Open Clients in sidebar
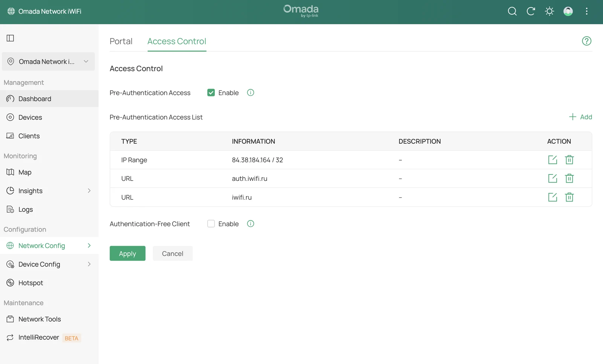 tap(49, 136)
